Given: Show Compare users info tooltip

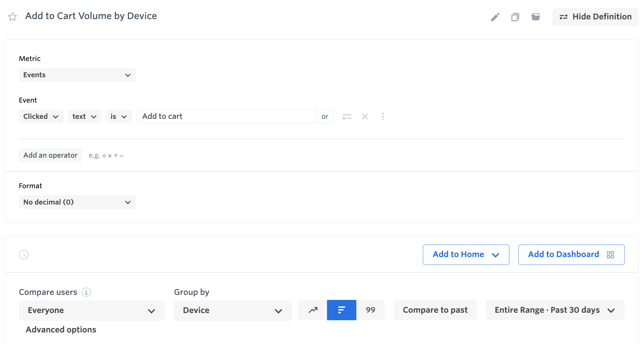Looking at the screenshot, I should pos(86,292).
